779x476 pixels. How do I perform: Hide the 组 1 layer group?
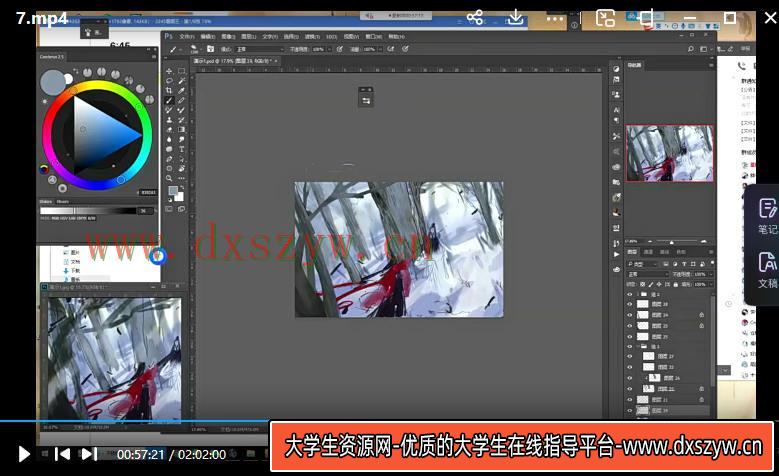point(630,346)
